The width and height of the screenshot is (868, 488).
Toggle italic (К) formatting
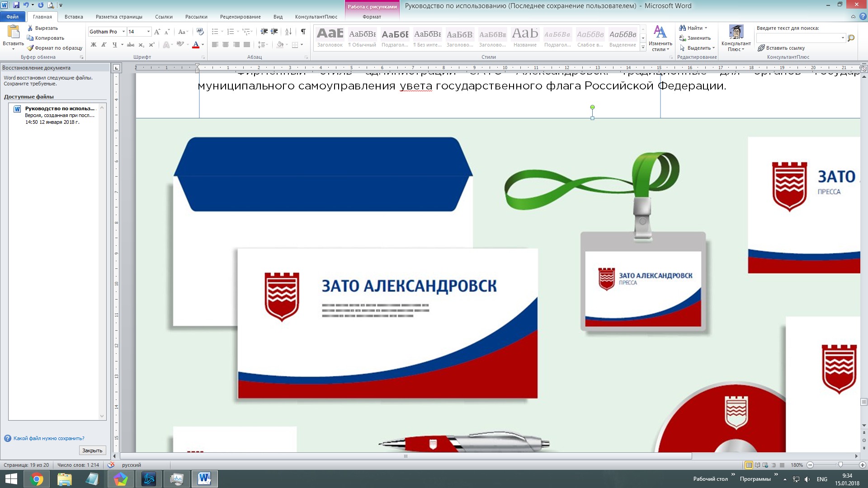click(104, 45)
